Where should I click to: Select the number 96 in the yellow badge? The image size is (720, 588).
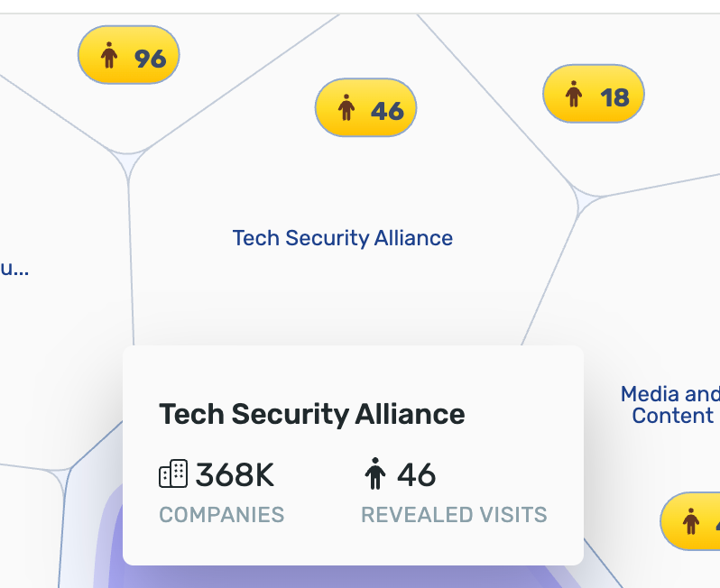pos(150,59)
